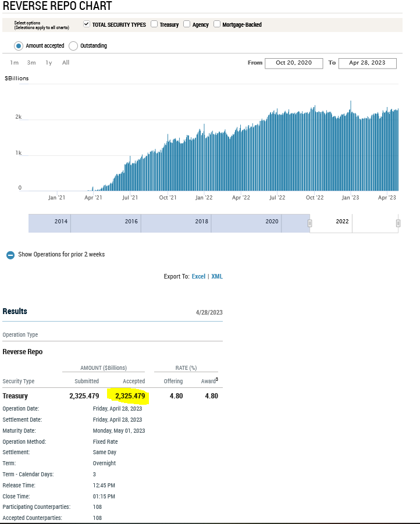Click the Submitted column header
420x524 pixels.
(87, 382)
